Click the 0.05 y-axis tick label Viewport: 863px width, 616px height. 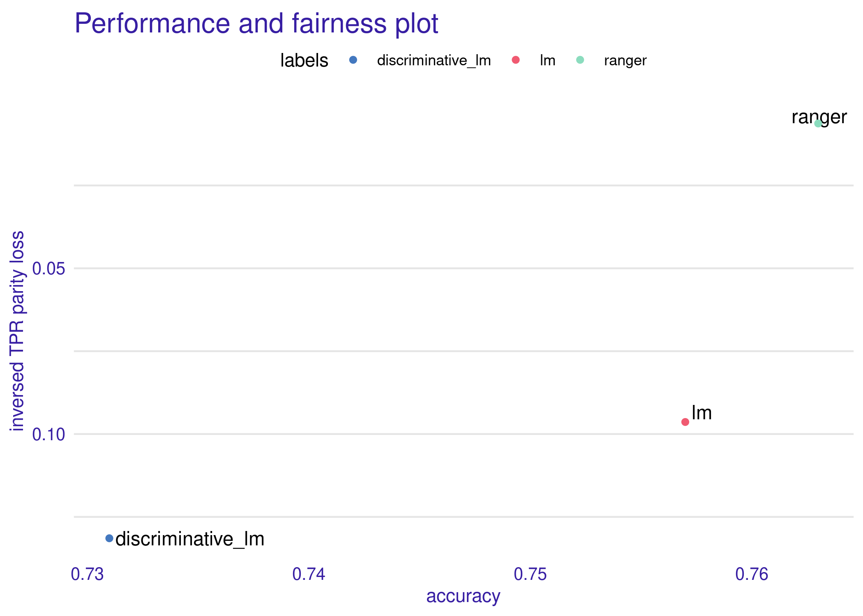click(x=49, y=269)
